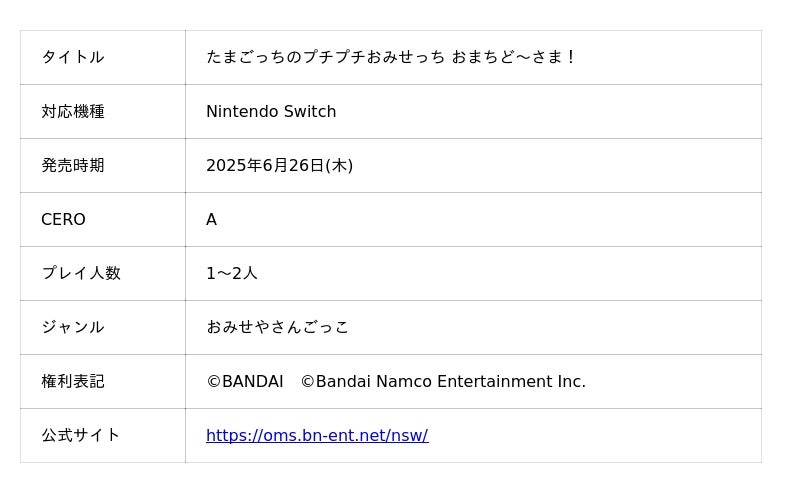800x493 pixels.
Task: Click the ©BANDAI copyright text
Action: [x=244, y=381]
